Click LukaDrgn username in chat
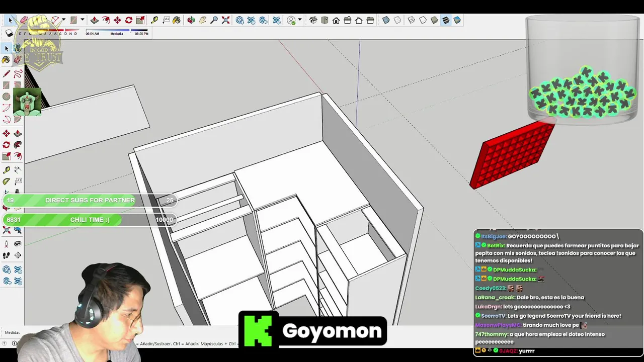This screenshot has width=644, height=362. 488,307
